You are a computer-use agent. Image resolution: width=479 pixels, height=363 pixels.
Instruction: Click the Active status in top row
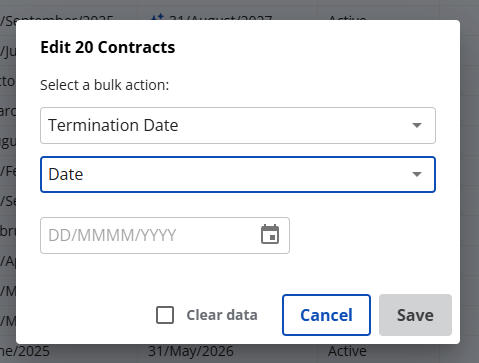point(347,17)
